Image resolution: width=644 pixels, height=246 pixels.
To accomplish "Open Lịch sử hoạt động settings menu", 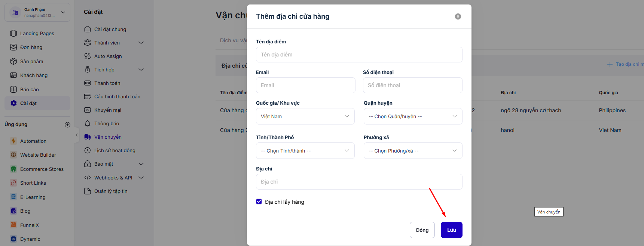I will point(115,150).
